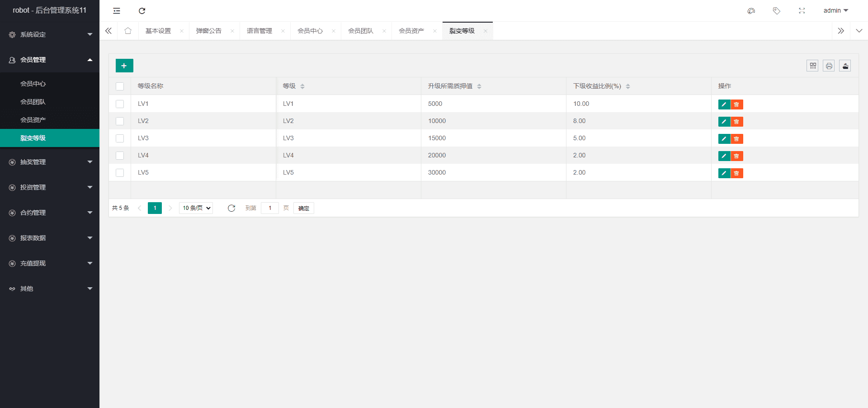This screenshot has width=868, height=408.
Task: Switch to the 会员团队 tab
Action: (361, 31)
